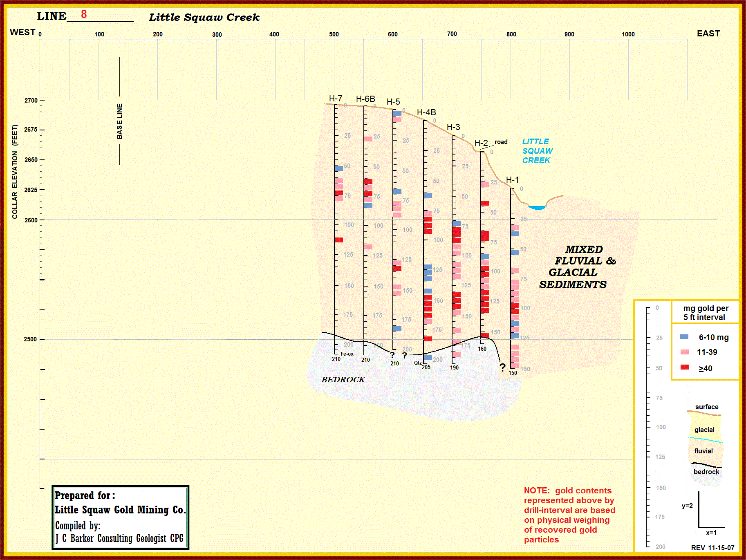
Task: Click the 'mg gold per 5 ft interval' legend heading
Action: (706, 313)
